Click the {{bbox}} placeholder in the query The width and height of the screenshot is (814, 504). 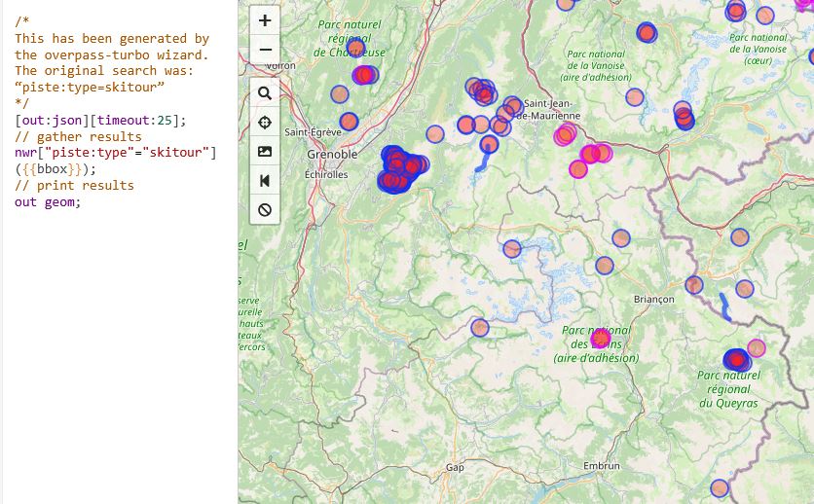[53, 169]
